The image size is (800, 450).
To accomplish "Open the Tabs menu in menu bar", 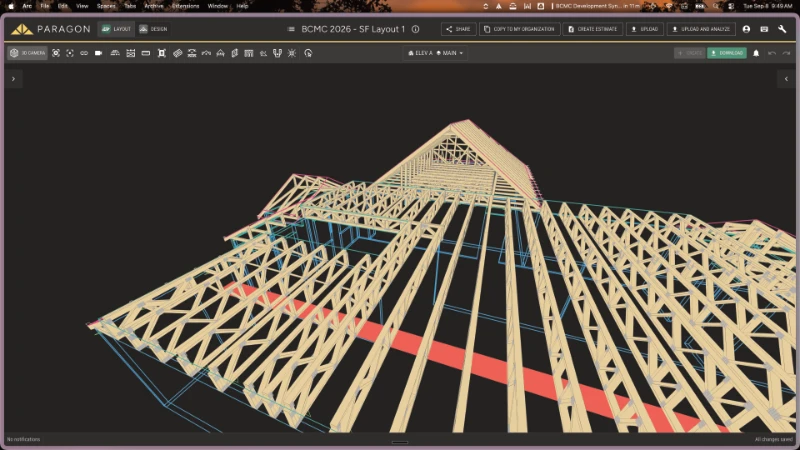I will click(130, 6).
